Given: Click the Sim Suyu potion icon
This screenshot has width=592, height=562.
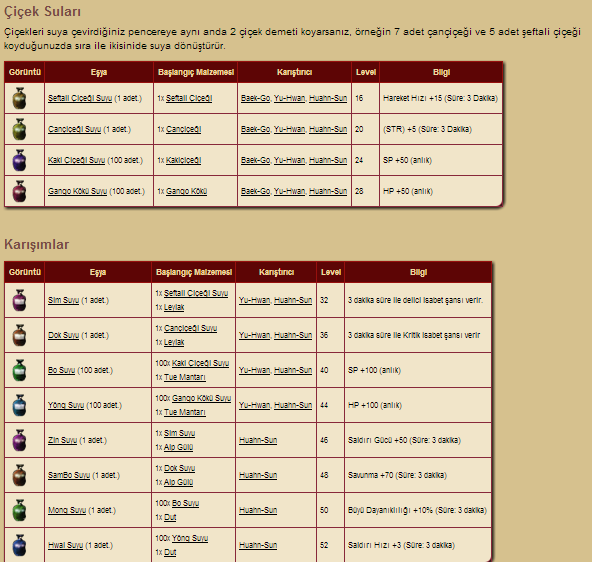Looking at the screenshot, I should point(19,300).
